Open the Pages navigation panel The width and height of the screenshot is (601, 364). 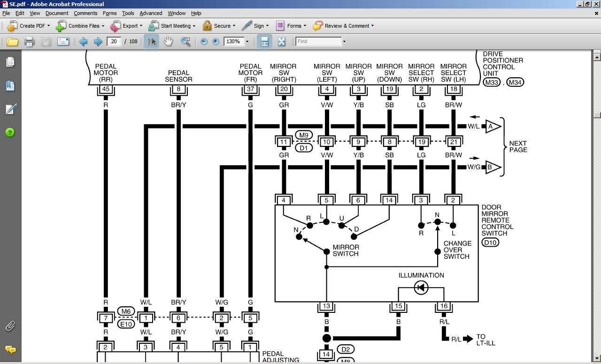click(x=10, y=62)
